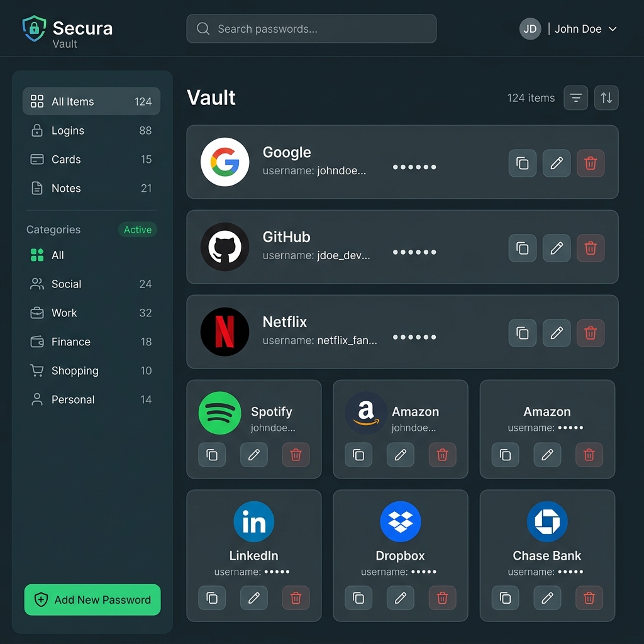Viewport: 644px width, 644px height.
Task: Click the Google logo thumbnail
Action: tap(225, 162)
